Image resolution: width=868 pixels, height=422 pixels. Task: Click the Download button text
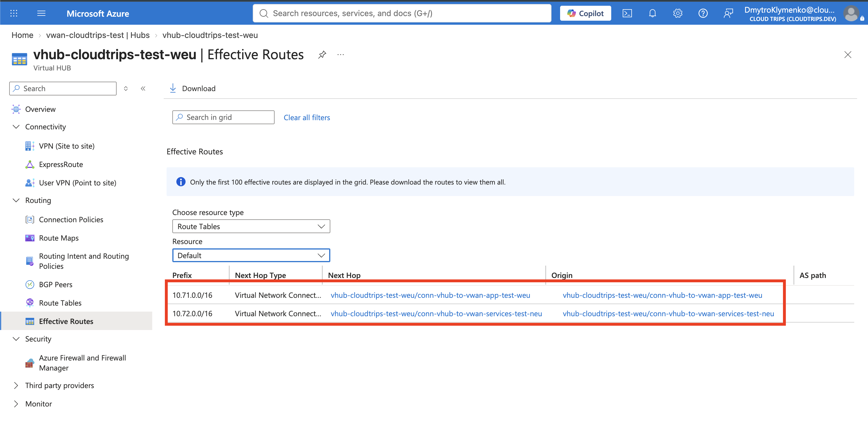pos(199,88)
